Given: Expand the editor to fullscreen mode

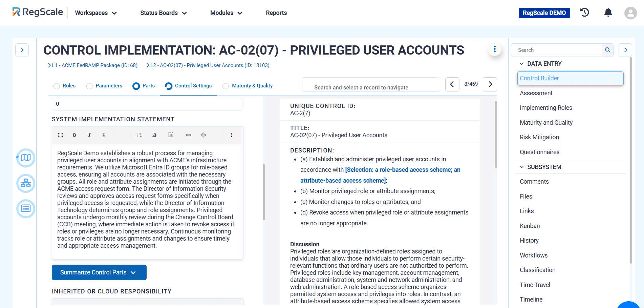Looking at the screenshot, I should coord(60,135).
